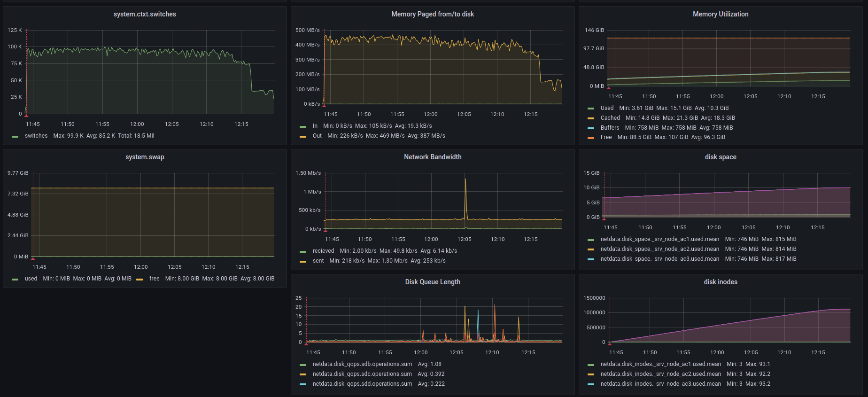Toggle the Buffers legend entry
This screenshot has width=868, height=397.
point(610,128)
